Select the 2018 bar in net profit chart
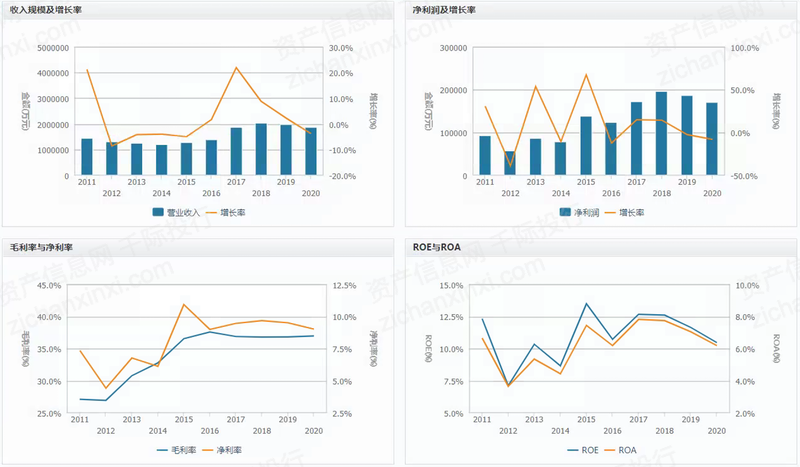The height and width of the screenshot is (467, 800). click(661, 134)
